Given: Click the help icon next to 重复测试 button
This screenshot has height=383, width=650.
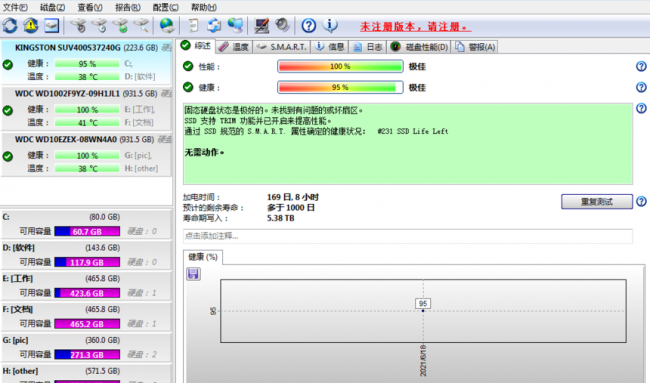Looking at the screenshot, I should coord(641,201).
